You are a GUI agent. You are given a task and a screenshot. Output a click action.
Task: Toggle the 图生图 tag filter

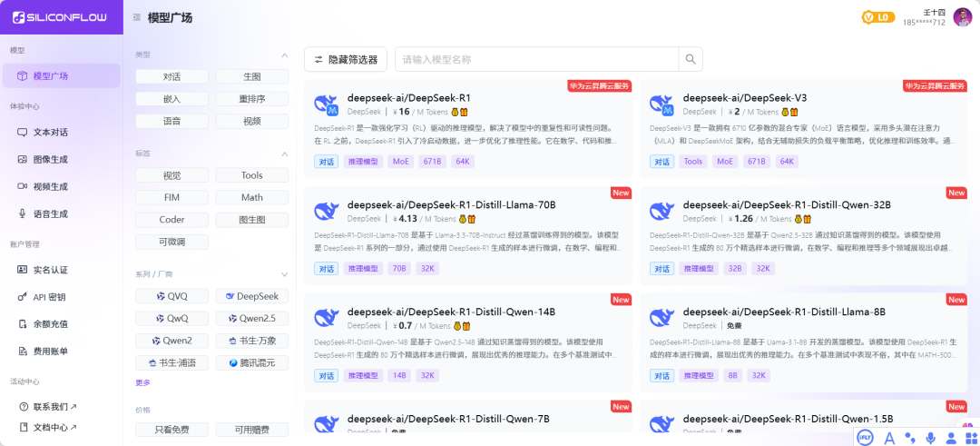pos(252,220)
